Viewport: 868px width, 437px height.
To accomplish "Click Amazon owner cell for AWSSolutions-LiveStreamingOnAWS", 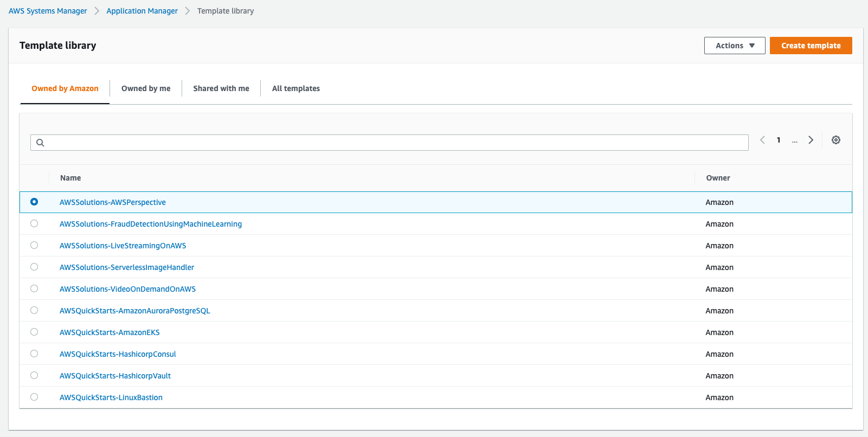I will coord(719,246).
